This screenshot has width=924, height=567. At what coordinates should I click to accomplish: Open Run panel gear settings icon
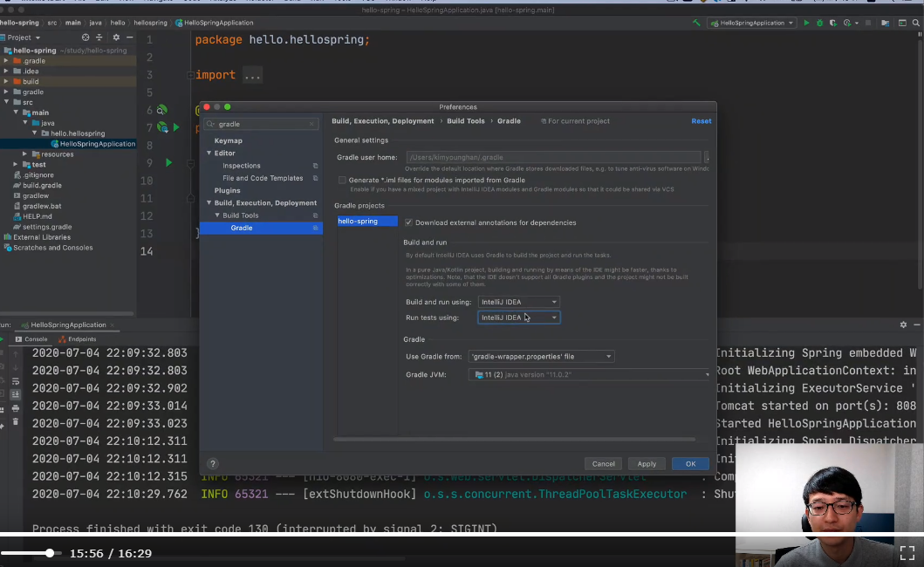click(x=903, y=324)
